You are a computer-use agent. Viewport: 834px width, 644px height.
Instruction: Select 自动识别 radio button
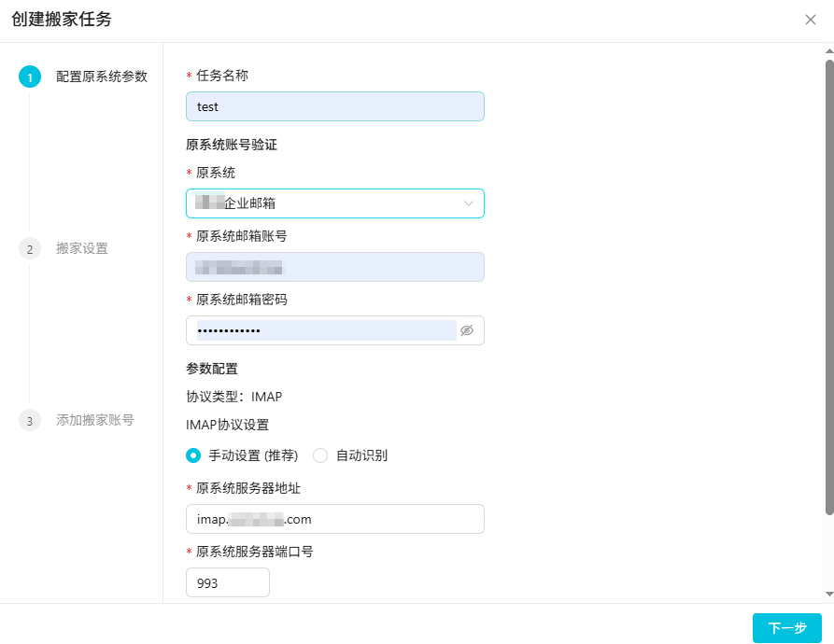pos(320,455)
